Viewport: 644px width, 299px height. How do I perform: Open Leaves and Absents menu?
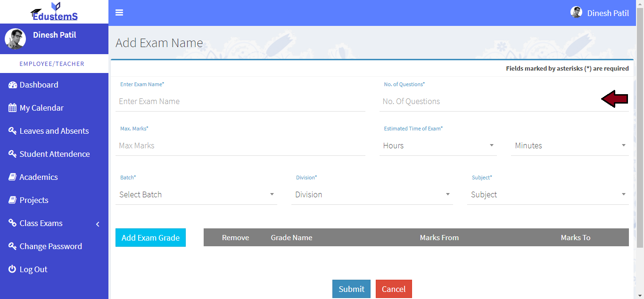tap(54, 131)
